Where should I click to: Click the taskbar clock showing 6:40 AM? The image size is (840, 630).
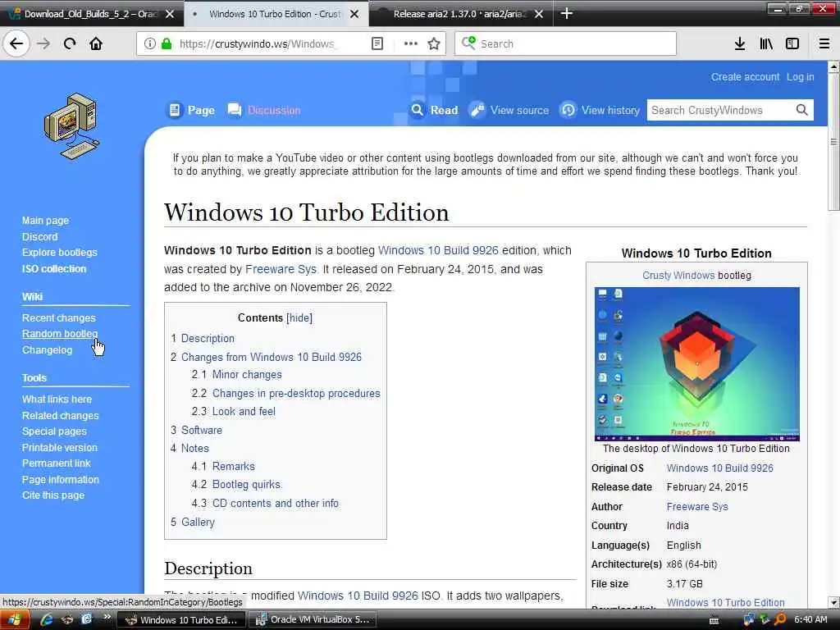[810, 619]
